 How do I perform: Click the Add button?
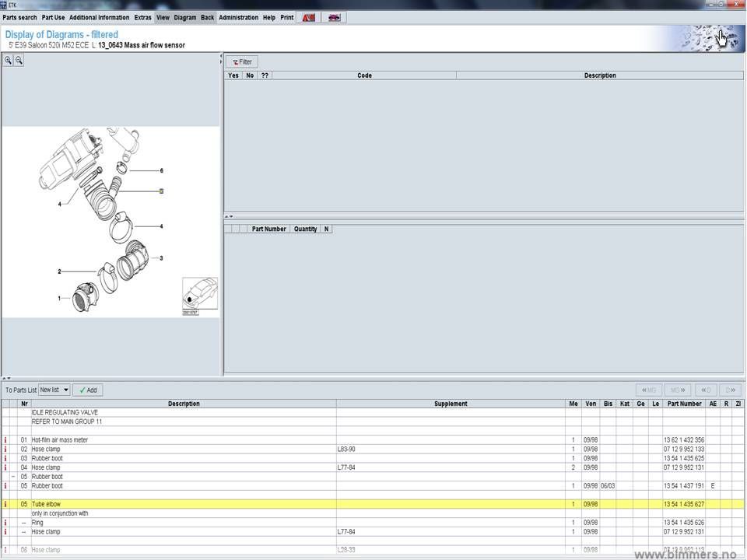pyautogui.click(x=88, y=390)
